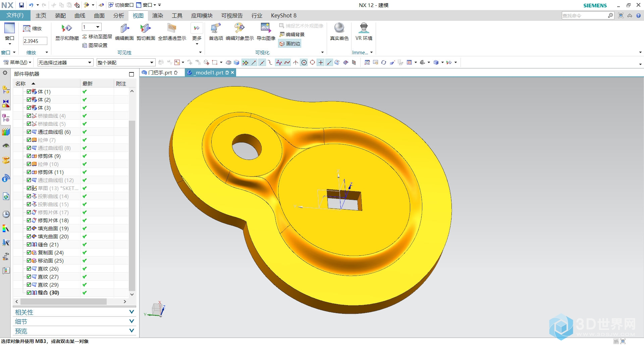Open the Constraint Navigator sidebar icon
Viewport: 644px width, 345px height.
(x=6, y=104)
